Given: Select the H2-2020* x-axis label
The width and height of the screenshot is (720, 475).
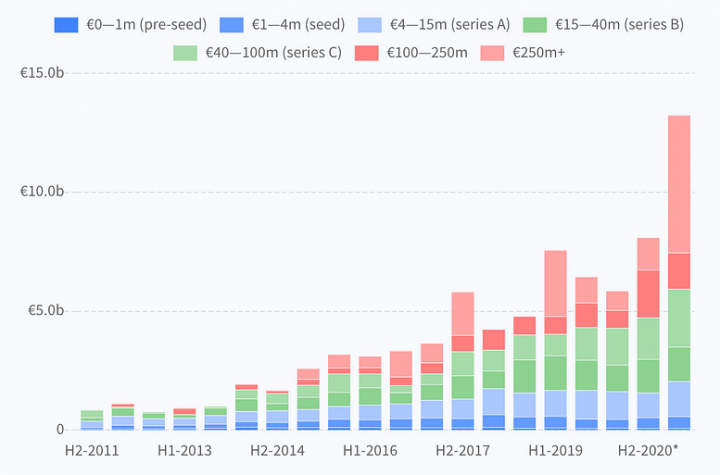Looking at the screenshot, I should click(648, 451).
